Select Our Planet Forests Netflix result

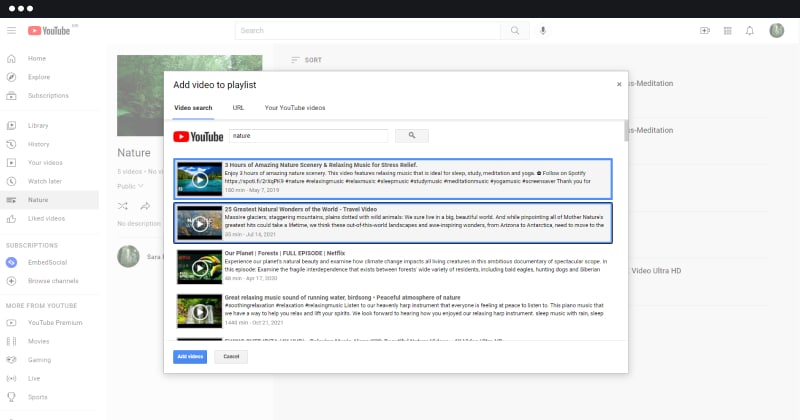(393, 267)
